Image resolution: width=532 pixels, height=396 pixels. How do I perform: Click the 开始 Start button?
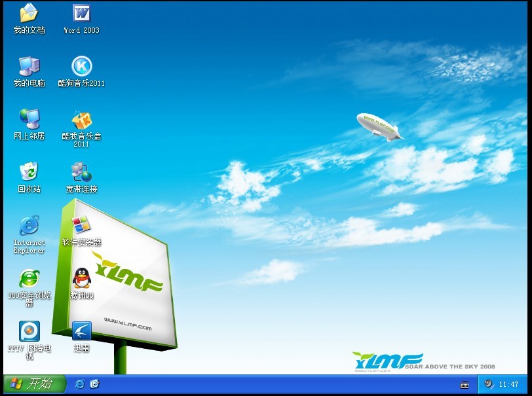coord(34,384)
